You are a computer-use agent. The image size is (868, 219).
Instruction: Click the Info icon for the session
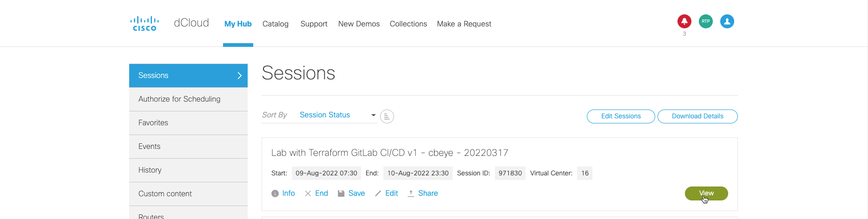click(275, 193)
